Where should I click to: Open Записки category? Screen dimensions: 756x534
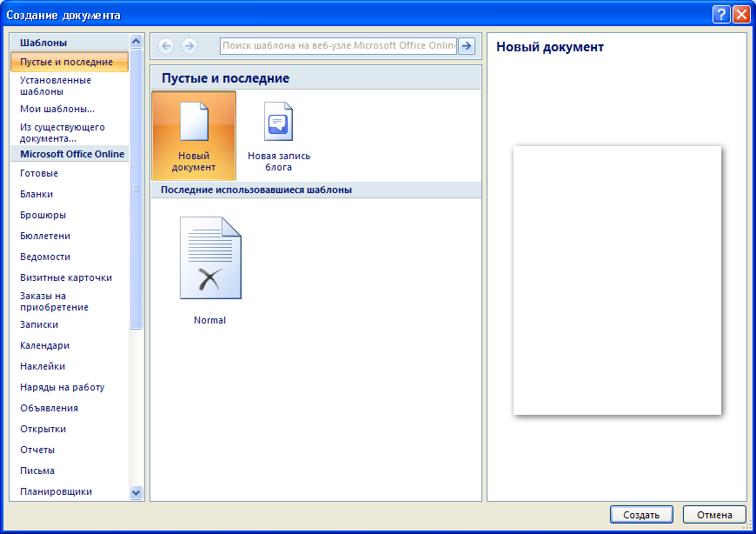(x=70, y=324)
